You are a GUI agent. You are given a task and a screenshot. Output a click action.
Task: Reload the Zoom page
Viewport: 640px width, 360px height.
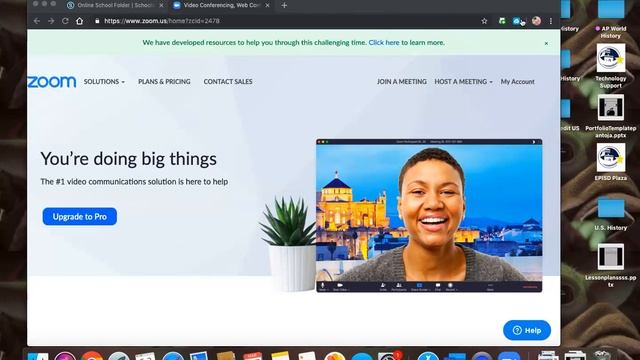click(x=65, y=21)
